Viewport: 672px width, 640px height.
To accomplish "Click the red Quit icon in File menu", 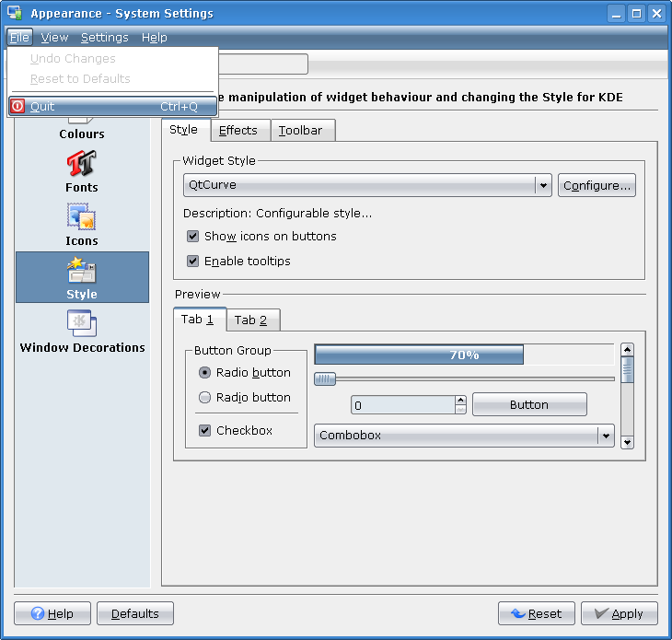I will pos(17,106).
